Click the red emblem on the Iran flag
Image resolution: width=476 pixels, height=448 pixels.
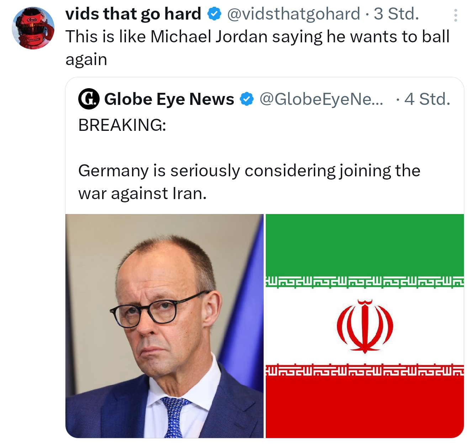pos(365,326)
